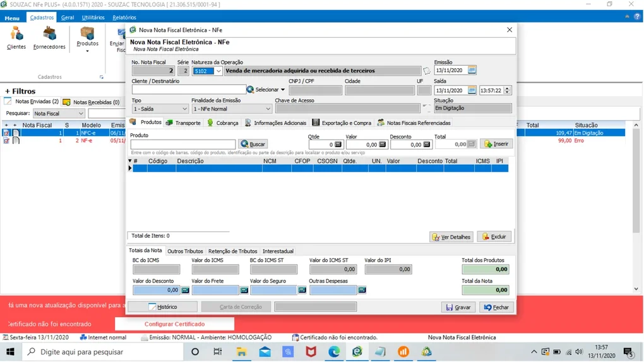Show hidden system tray icons
This screenshot has width=644, height=362.
pos(534,352)
